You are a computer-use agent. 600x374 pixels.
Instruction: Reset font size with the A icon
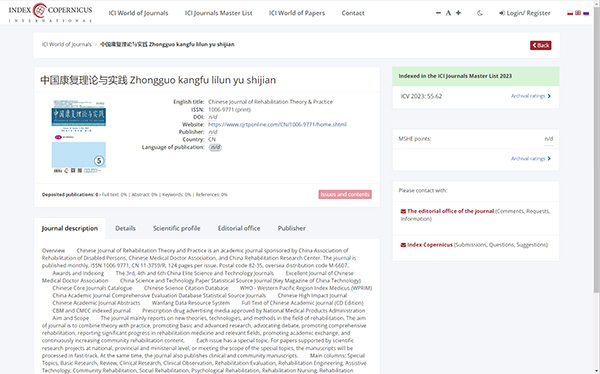pos(448,13)
